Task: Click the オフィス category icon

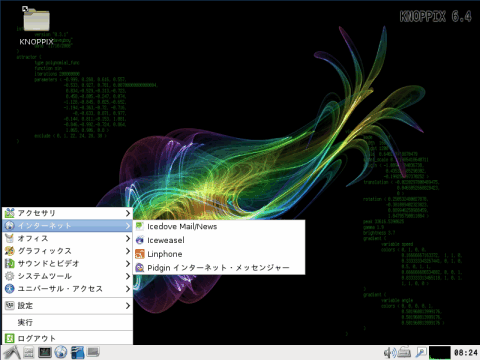Action: [x=10, y=238]
